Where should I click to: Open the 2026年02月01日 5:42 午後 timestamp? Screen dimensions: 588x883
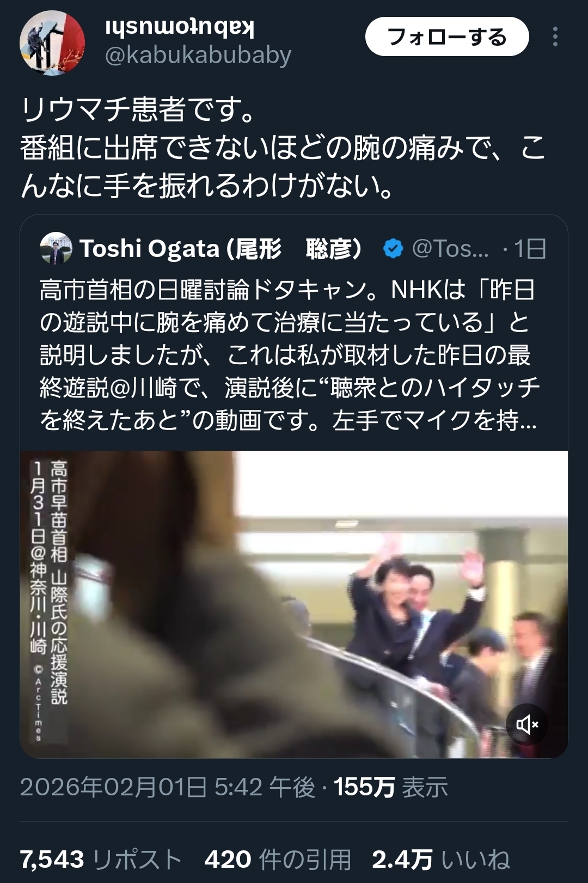pyautogui.click(x=168, y=787)
